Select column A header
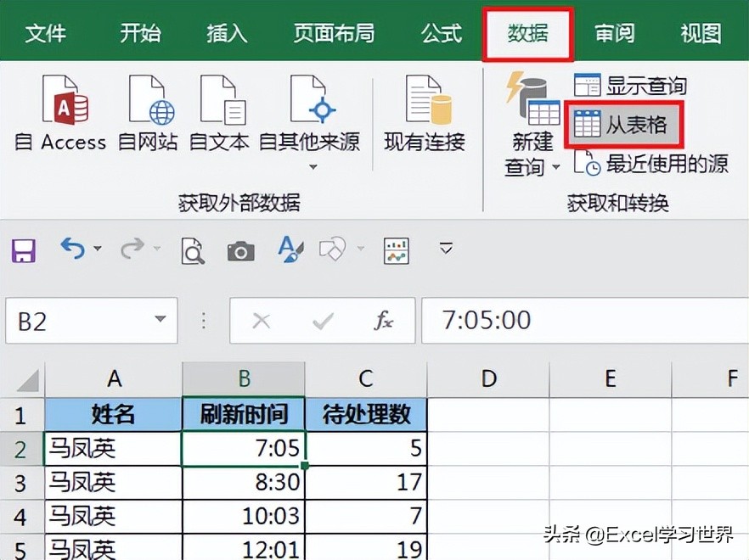 point(114,379)
